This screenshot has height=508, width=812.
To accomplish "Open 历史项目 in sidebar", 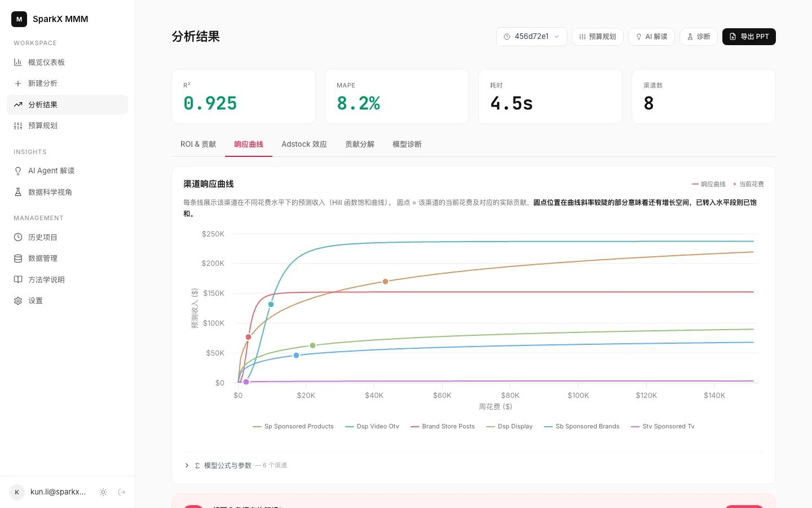I will click(67, 237).
